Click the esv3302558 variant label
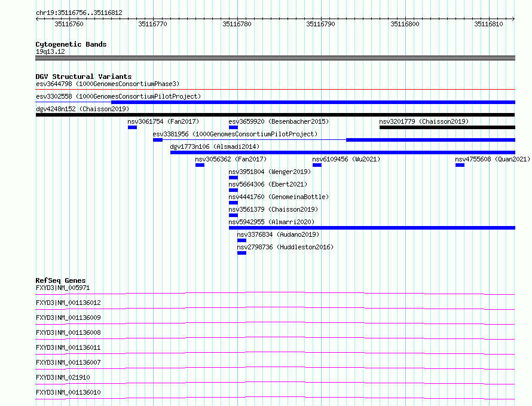This screenshot has width=532, height=406. pyautogui.click(x=118, y=96)
